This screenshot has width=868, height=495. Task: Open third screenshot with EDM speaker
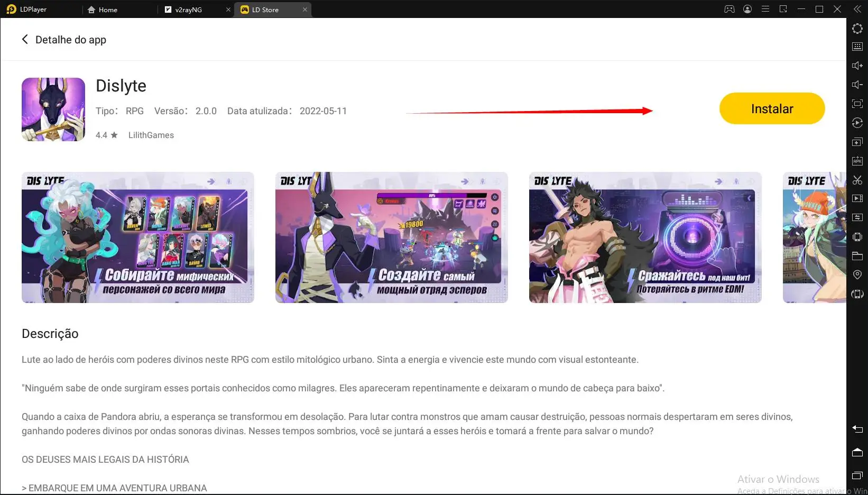pyautogui.click(x=645, y=237)
